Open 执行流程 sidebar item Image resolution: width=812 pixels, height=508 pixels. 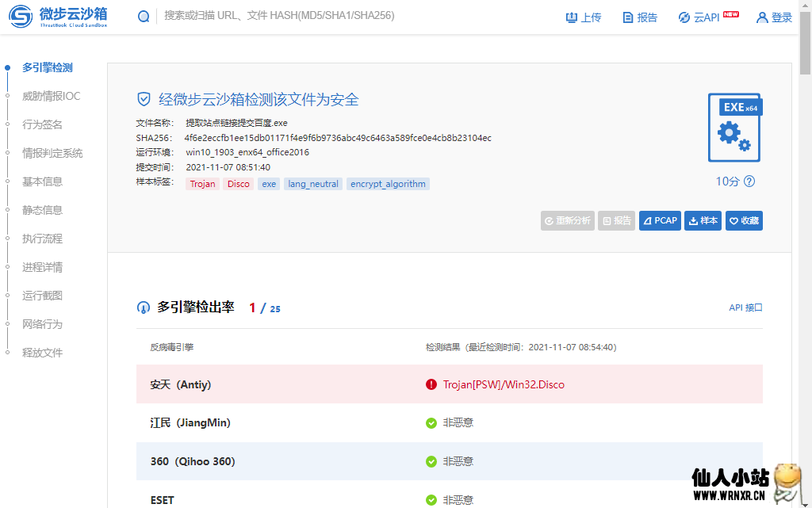coord(42,239)
